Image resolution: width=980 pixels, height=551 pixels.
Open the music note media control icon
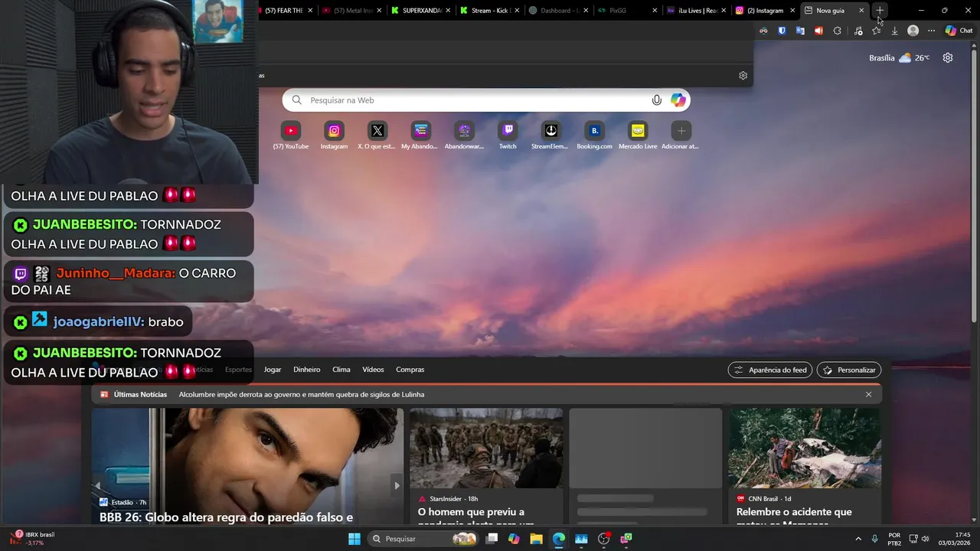click(857, 31)
